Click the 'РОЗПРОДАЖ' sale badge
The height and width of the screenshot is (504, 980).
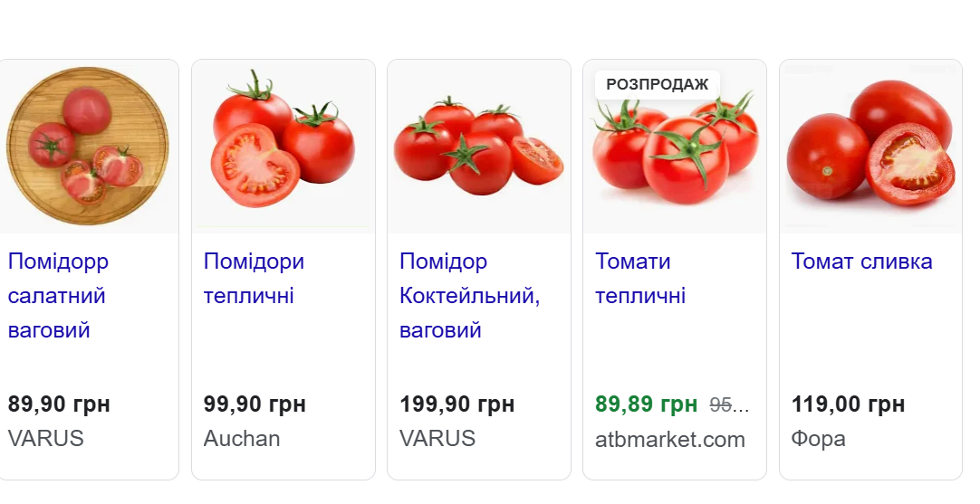click(x=657, y=84)
